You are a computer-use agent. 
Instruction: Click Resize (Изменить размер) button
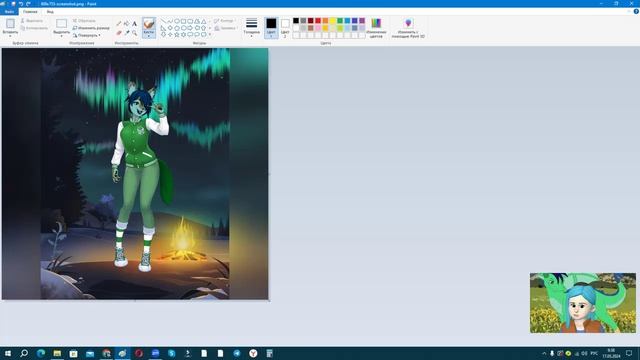coord(91,28)
